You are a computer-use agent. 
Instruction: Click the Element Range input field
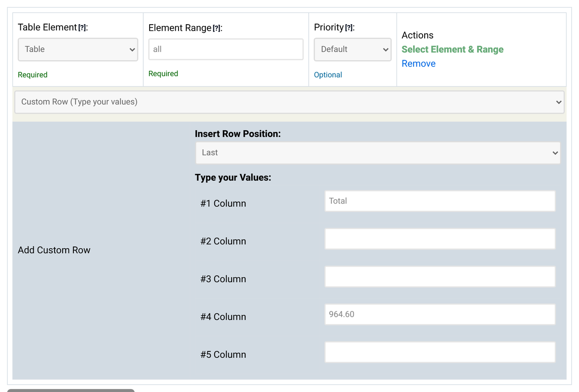coord(226,49)
